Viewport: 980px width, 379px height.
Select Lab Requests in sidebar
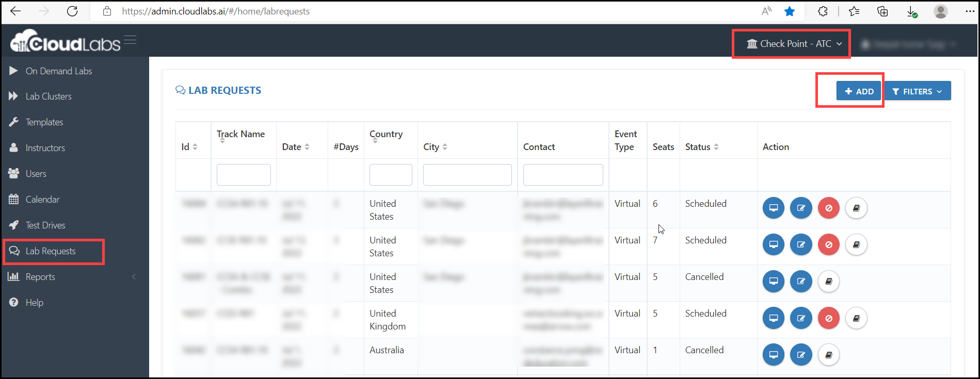pyautogui.click(x=51, y=251)
